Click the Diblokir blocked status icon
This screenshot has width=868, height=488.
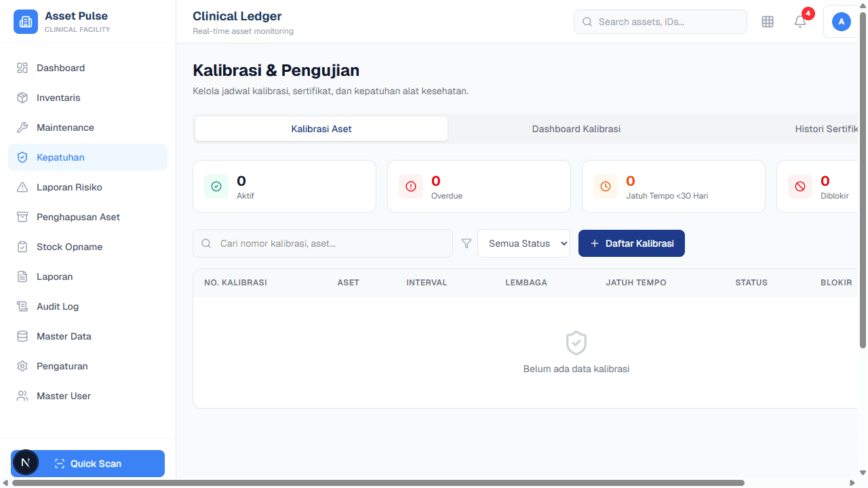800,186
